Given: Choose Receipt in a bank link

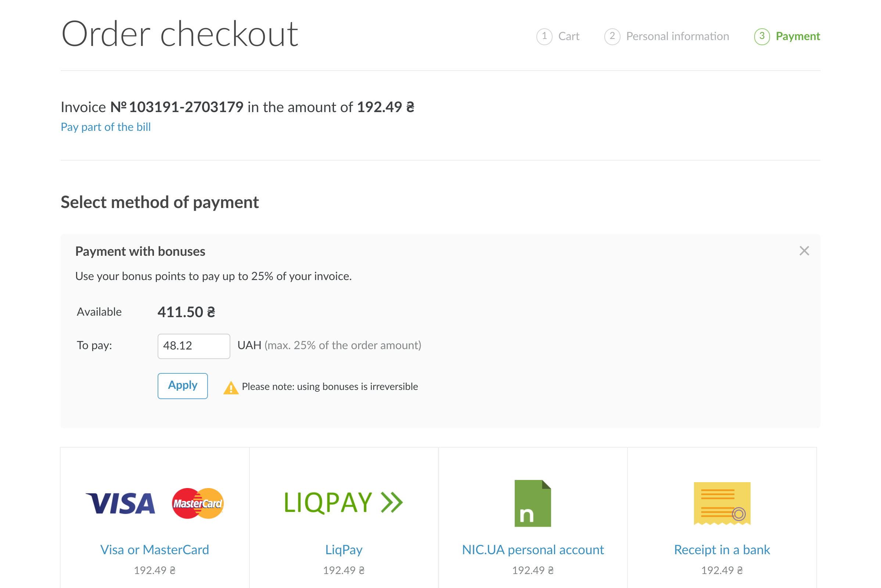Looking at the screenshot, I should [x=722, y=549].
